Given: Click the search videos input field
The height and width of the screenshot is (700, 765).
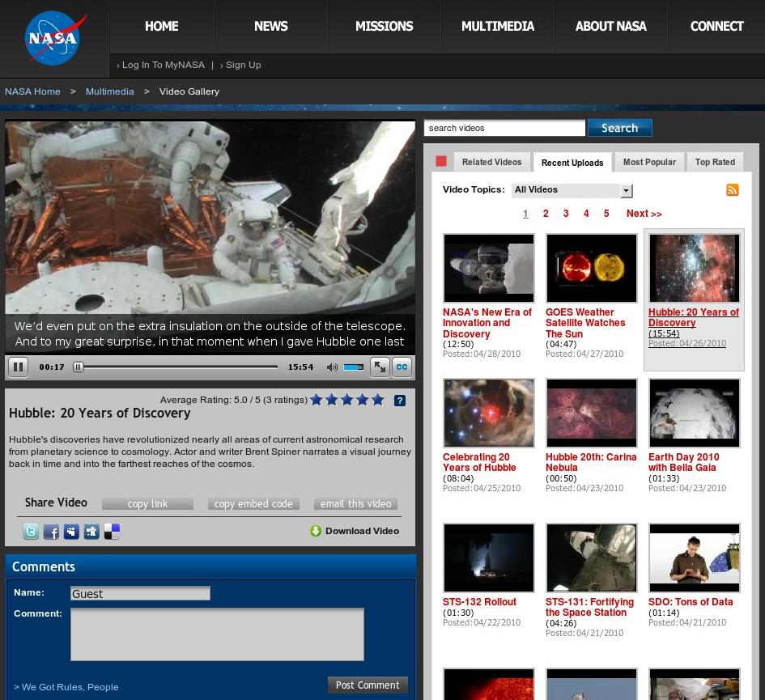Looking at the screenshot, I should coord(504,129).
